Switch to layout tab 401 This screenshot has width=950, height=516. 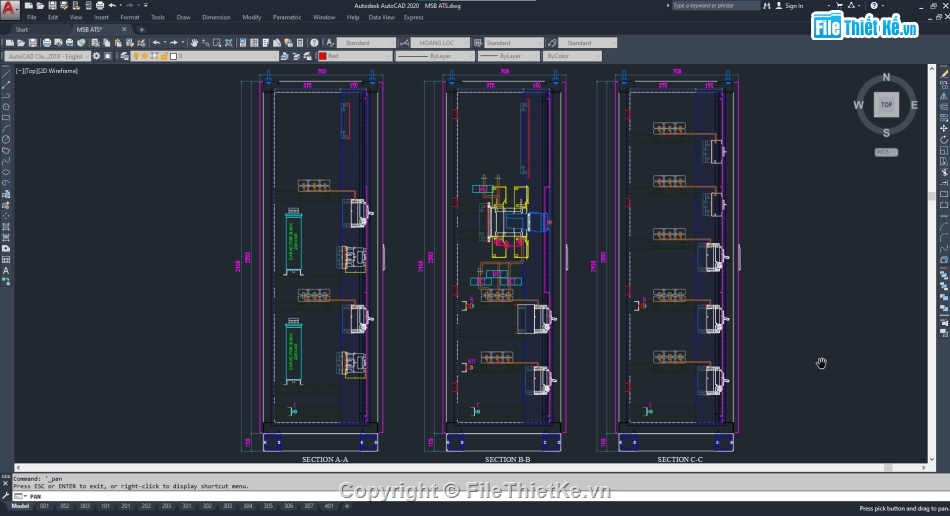328,506
